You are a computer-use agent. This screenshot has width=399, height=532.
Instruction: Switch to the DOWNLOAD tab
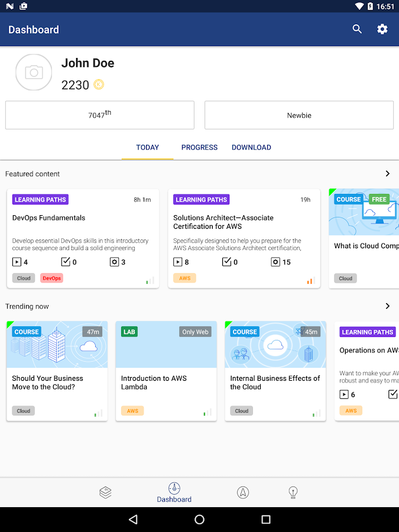coord(251,147)
